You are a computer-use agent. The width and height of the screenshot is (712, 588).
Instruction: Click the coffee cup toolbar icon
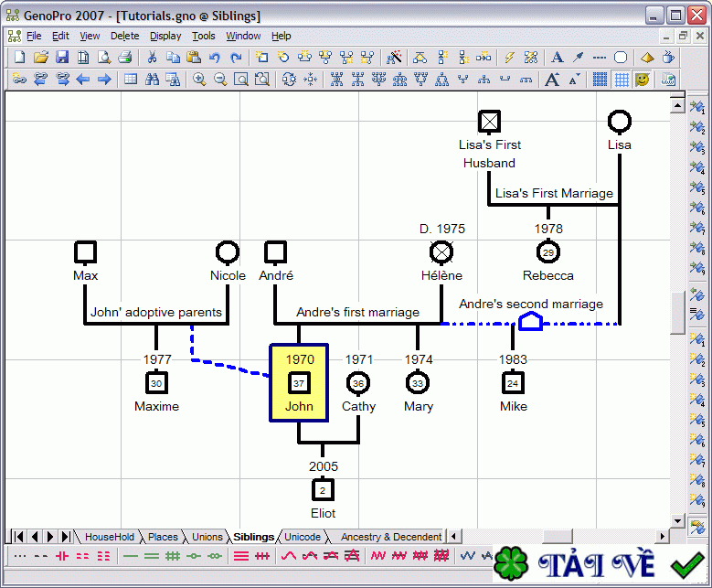[668, 58]
